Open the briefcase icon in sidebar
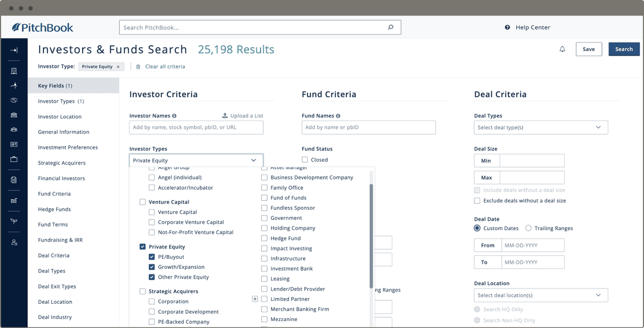Screen dimensions: 644x328 (14, 159)
